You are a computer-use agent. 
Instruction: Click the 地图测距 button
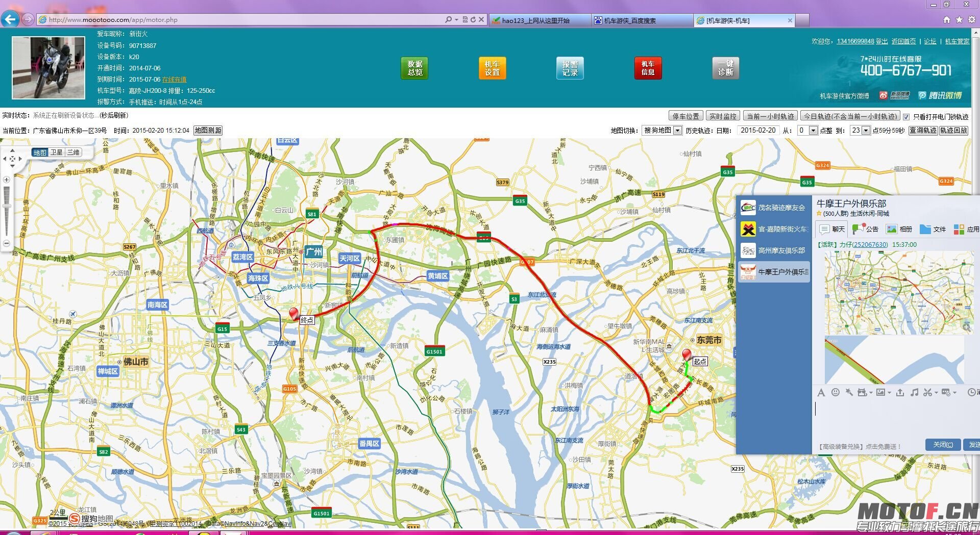click(208, 131)
